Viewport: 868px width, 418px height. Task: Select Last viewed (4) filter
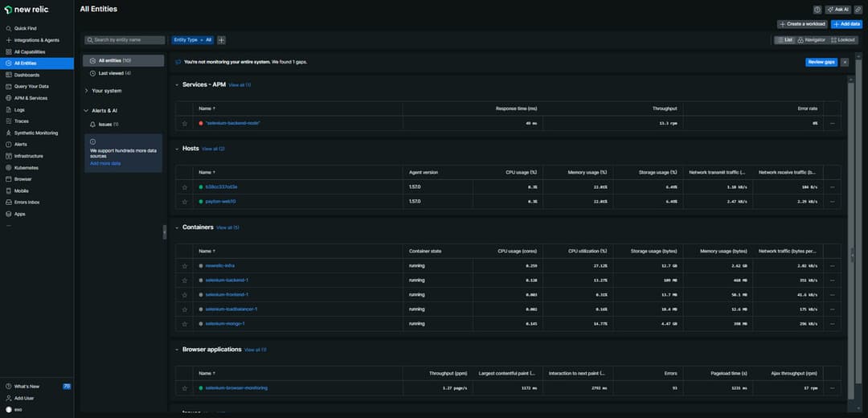pos(124,73)
